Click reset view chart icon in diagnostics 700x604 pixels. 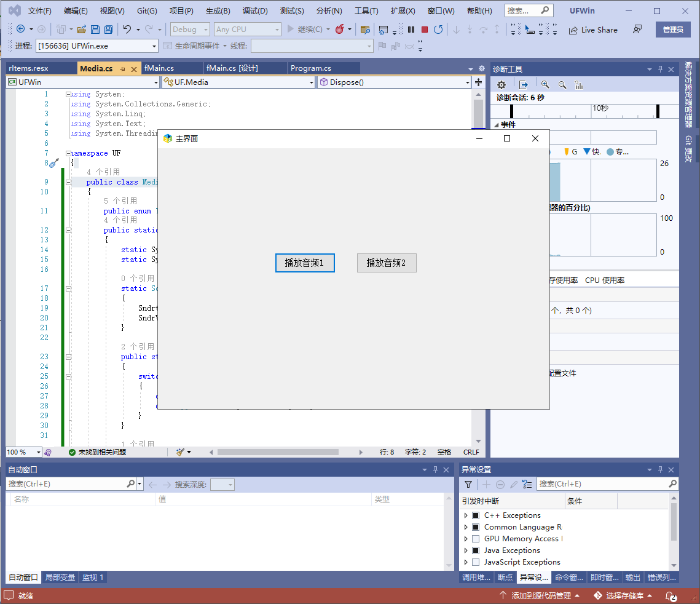click(579, 85)
